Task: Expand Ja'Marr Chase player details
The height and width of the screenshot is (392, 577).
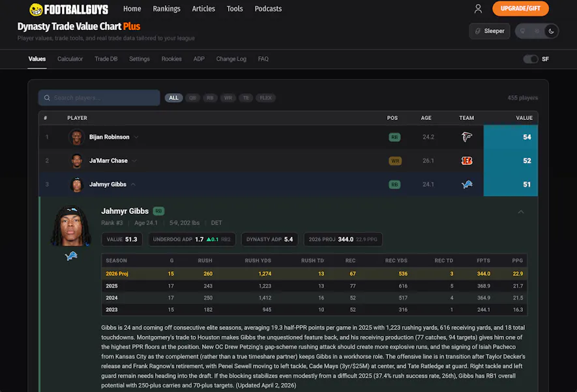Action: coord(134,160)
